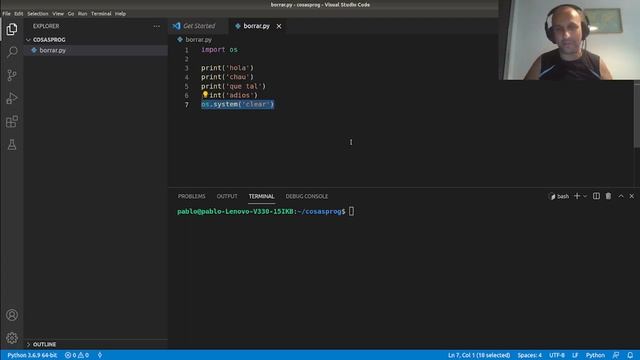Open the View menu
The height and width of the screenshot is (360, 640).
click(58, 13)
